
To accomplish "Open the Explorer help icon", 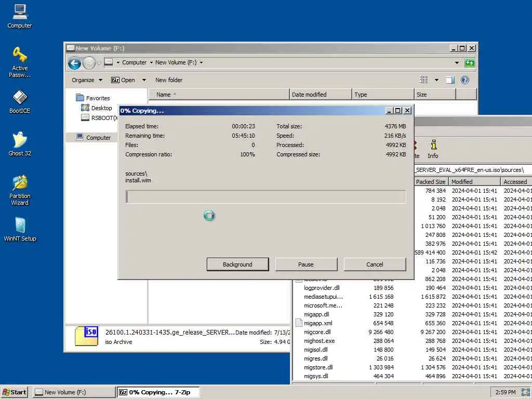I will click(x=465, y=80).
